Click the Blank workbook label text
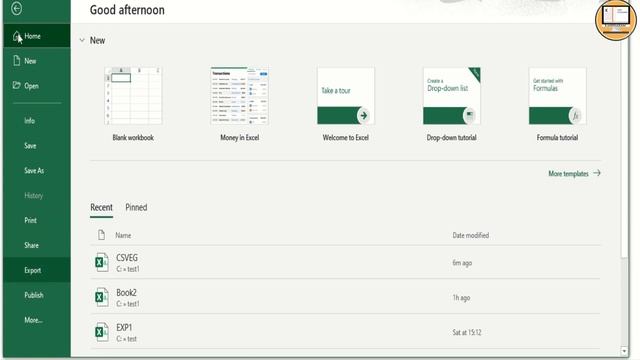Screen dimensions: 640x360 [133, 138]
